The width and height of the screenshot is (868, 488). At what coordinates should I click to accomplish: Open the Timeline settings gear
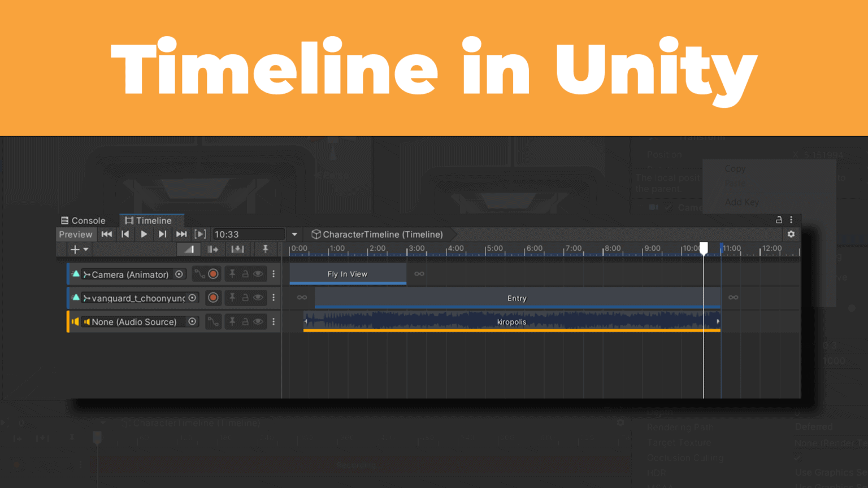791,234
